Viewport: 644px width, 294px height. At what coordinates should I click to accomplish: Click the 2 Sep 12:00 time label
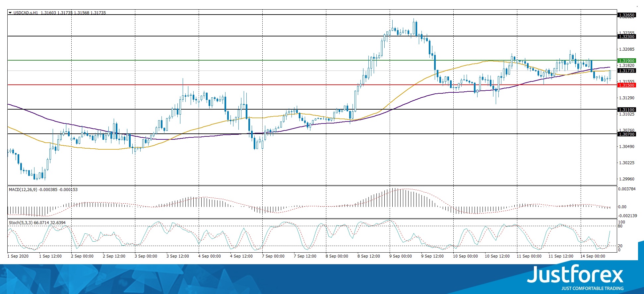coord(114,256)
